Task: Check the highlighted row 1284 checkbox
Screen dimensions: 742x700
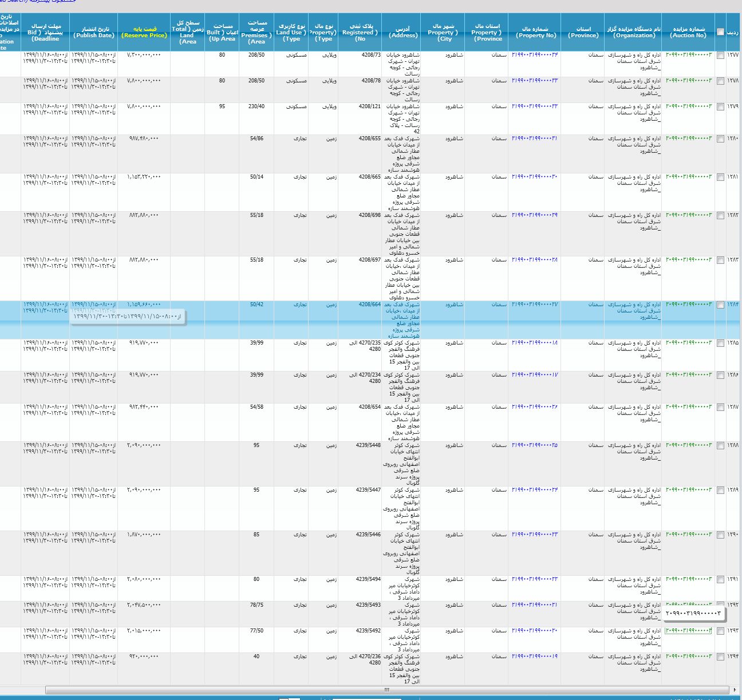Action: tap(720, 305)
